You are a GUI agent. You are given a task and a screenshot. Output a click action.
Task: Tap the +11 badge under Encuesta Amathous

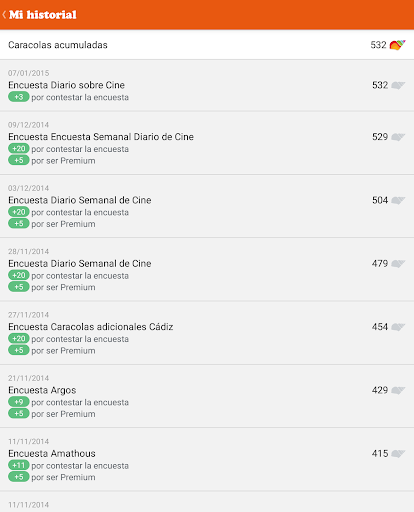click(19, 465)
